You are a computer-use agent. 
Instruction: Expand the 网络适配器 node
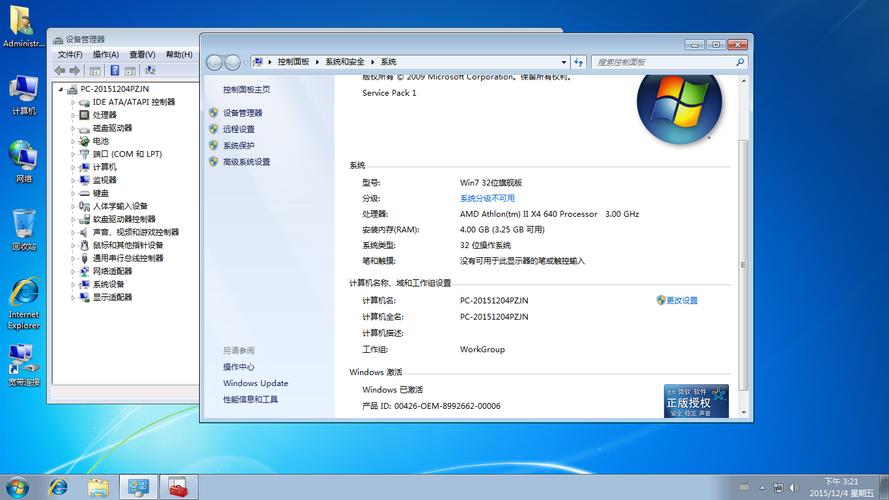click(x=73, y=272)
